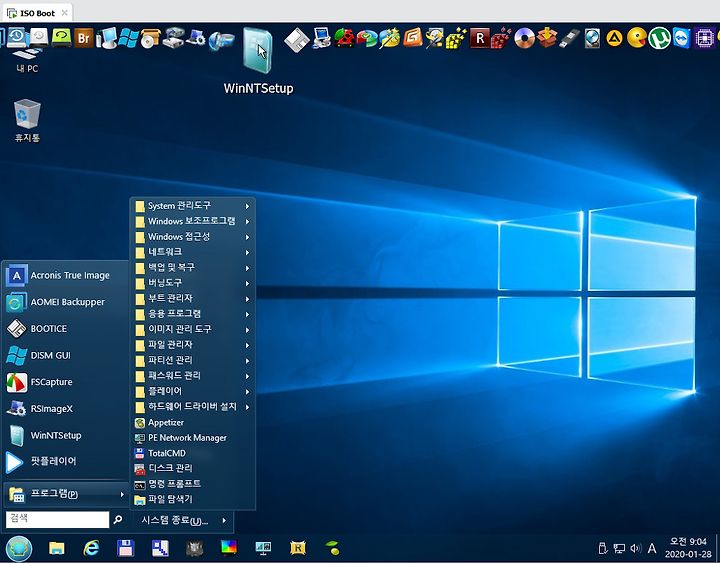
Task: Expand the 패스워드 관리 folder
Action: pos(193,376)
